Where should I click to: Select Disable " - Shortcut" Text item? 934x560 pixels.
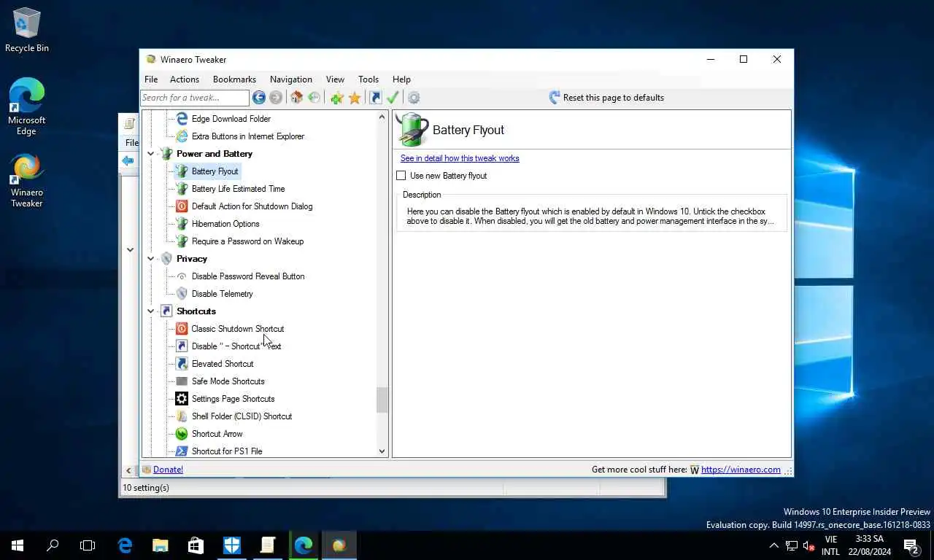(x=236, y=346)
